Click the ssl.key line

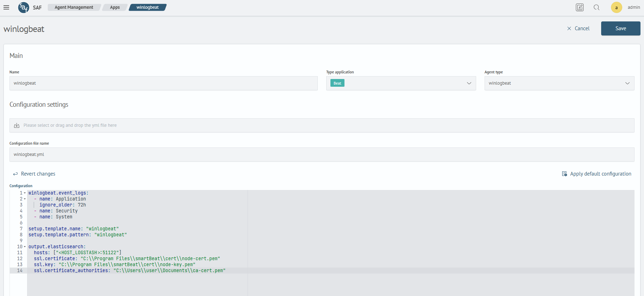(x=115, y=265)
